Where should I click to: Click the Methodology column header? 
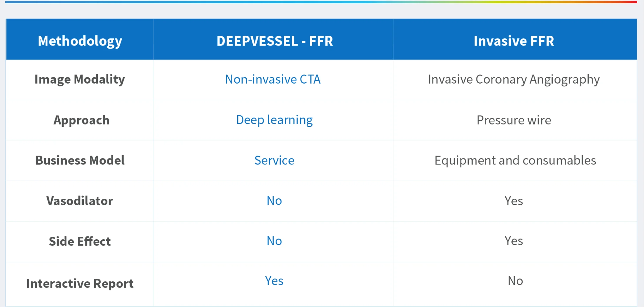click(80, 41)
